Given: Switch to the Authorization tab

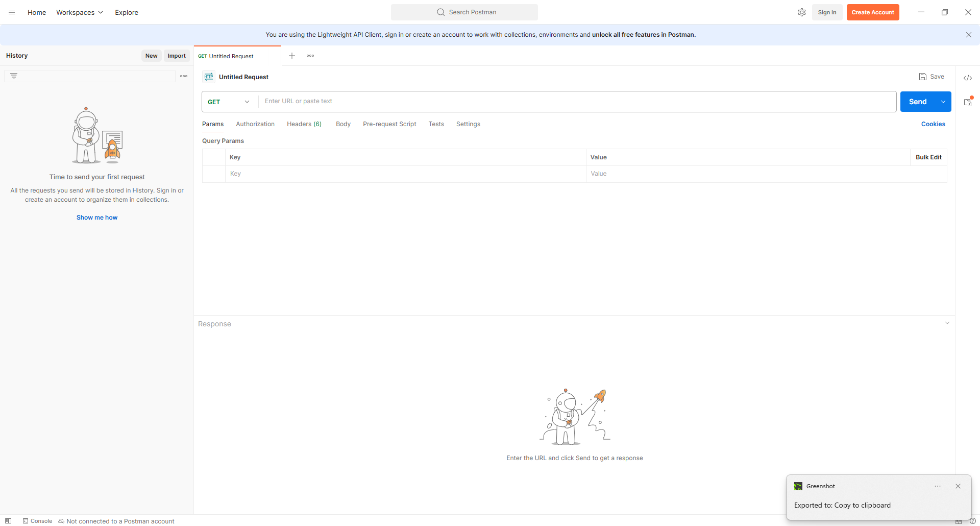Looking at the screenshot, I should click(255, 124).
